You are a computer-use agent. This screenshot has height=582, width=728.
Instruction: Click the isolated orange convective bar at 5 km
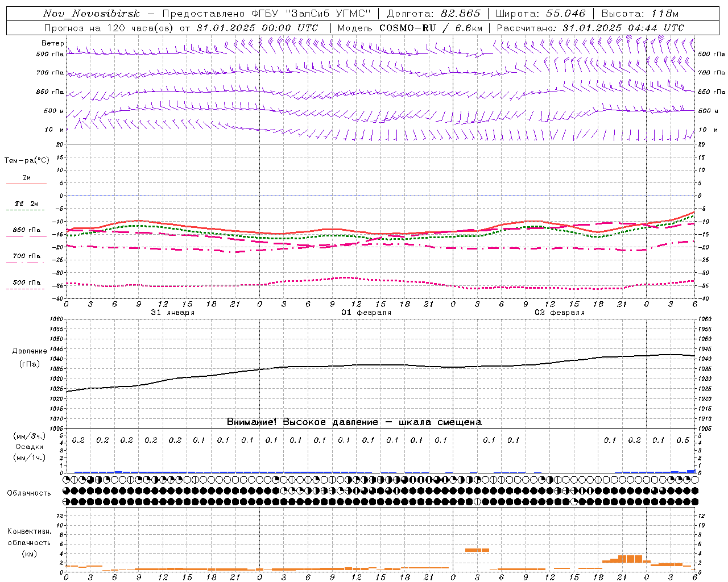tap(477, 550)
